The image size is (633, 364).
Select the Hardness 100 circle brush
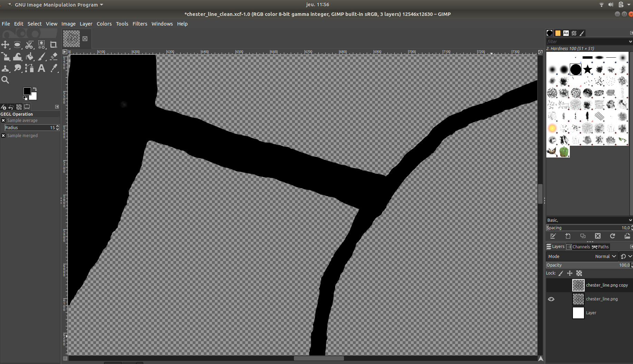click(575, 69)
